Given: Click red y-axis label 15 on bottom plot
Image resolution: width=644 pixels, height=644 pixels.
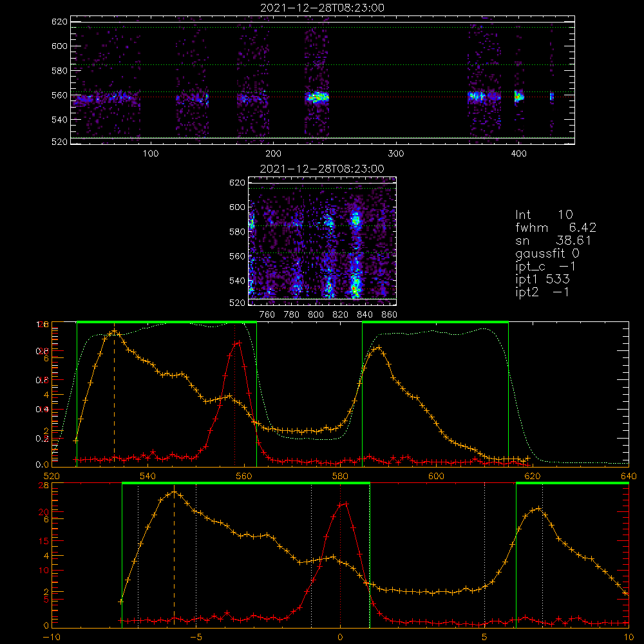Looking at the screenshot, I should tap(44, 541).
